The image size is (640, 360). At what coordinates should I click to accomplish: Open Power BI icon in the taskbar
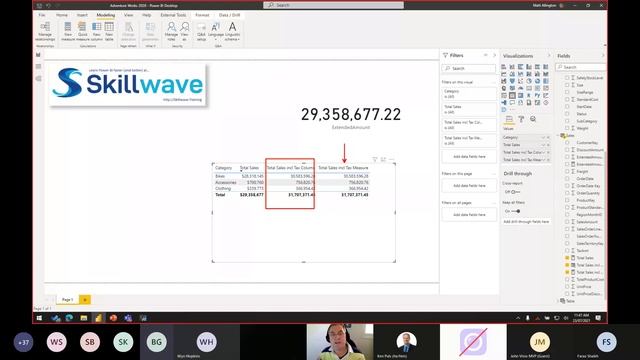[x=98, y=318]
